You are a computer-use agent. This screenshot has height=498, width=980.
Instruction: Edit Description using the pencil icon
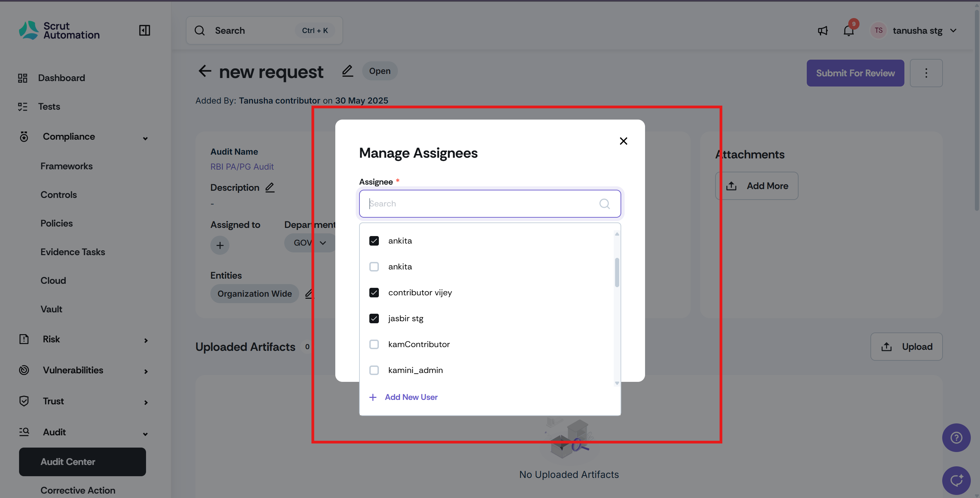tap(270, 188)
